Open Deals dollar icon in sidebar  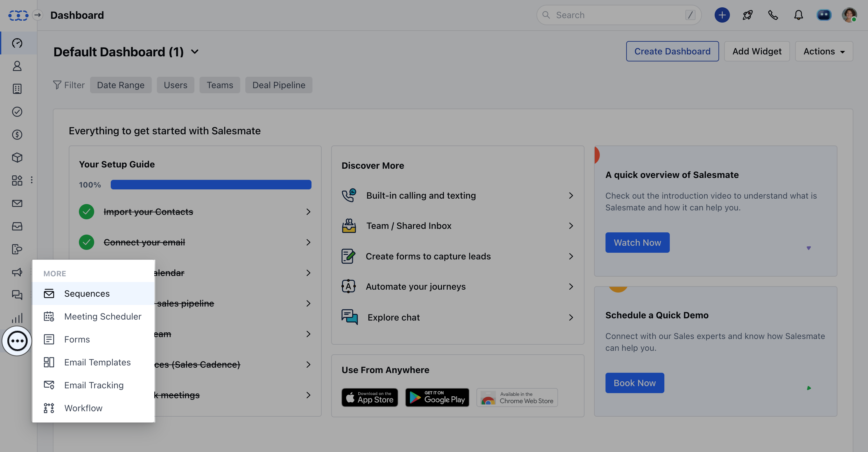pyautogui.click(x=17, y=135)
